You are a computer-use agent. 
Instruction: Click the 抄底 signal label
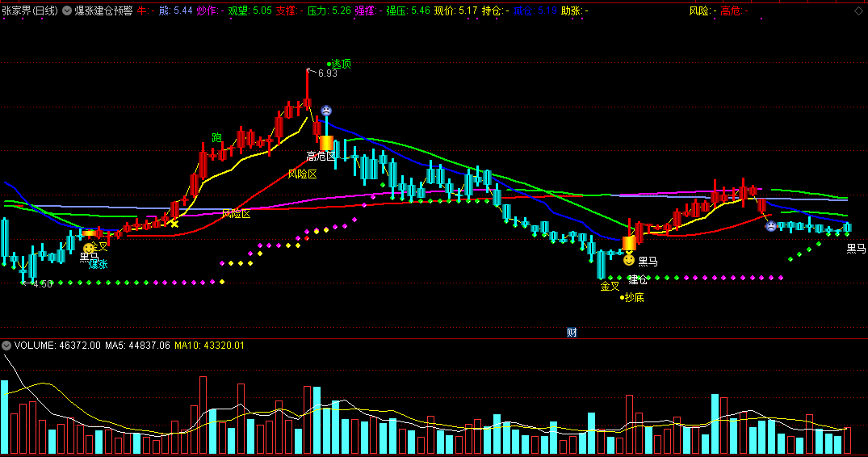(635, 298)
